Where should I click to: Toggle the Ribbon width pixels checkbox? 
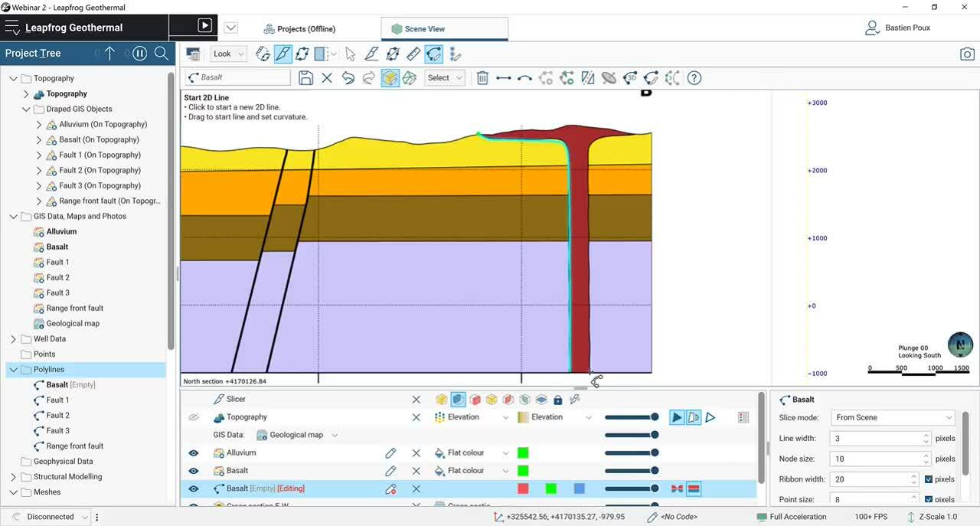coord(929,479)
